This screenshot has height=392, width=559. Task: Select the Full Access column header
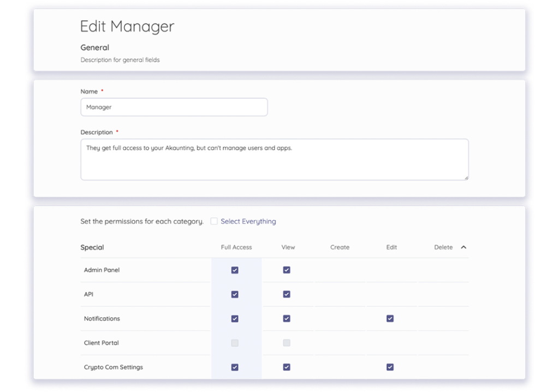click(x=236, y=247)
